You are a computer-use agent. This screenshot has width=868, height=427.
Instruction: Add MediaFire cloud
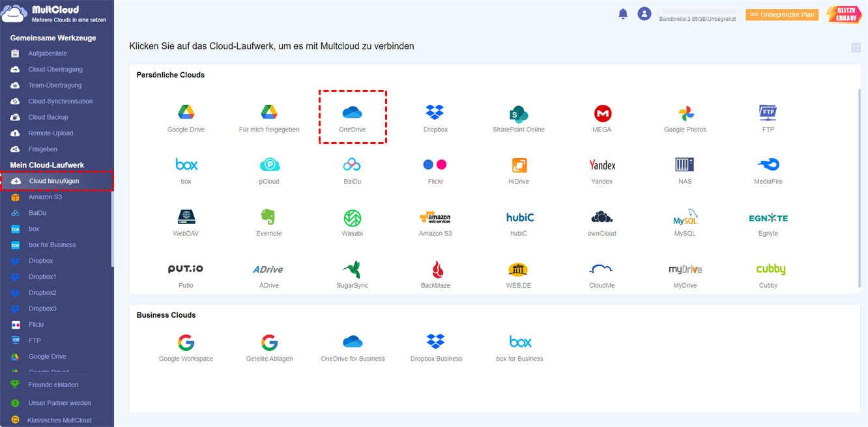pos(768,164)
